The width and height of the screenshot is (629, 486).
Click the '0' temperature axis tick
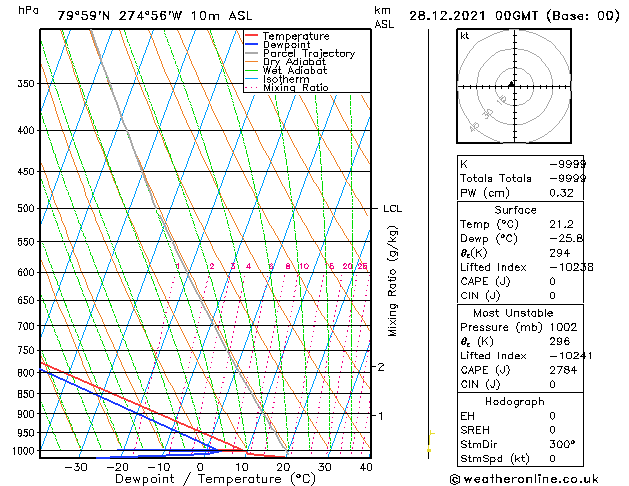[x=200, y=467]
